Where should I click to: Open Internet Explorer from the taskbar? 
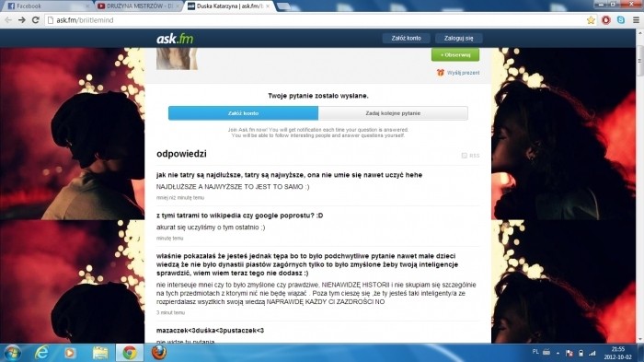41,353
